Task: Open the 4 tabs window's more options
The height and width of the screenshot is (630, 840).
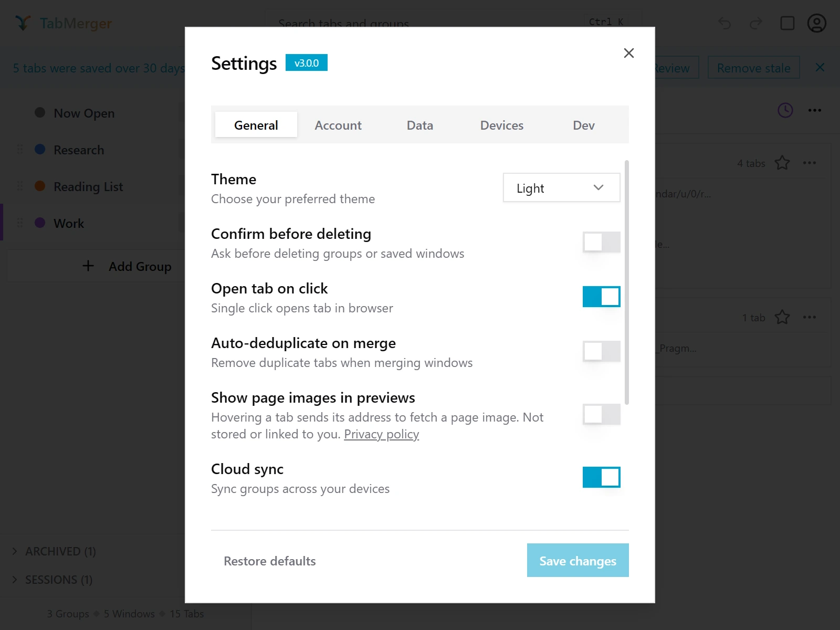Action: [809, 163]
